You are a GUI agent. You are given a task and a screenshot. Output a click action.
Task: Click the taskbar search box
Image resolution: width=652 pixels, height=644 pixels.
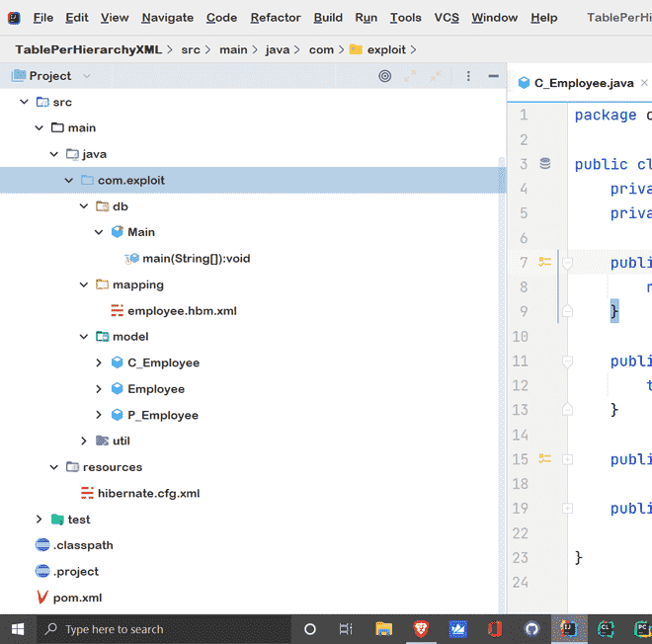(x=165, y=629)
